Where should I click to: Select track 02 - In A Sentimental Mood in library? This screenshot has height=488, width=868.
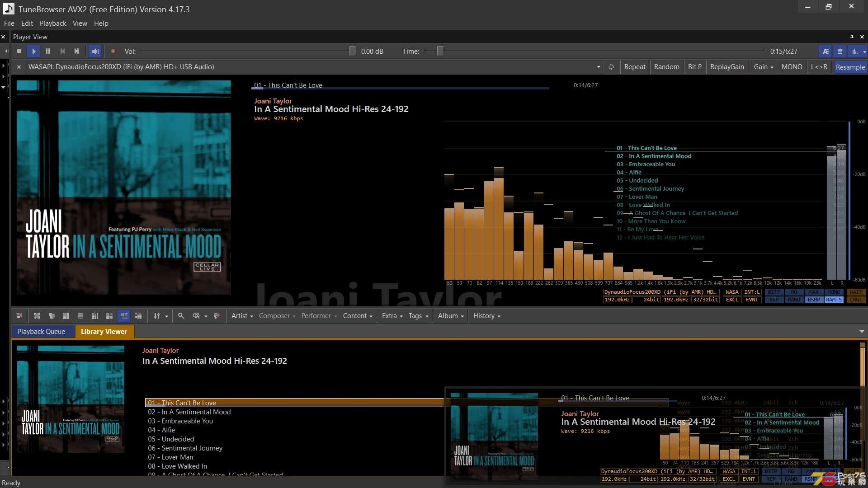[189, 412]
